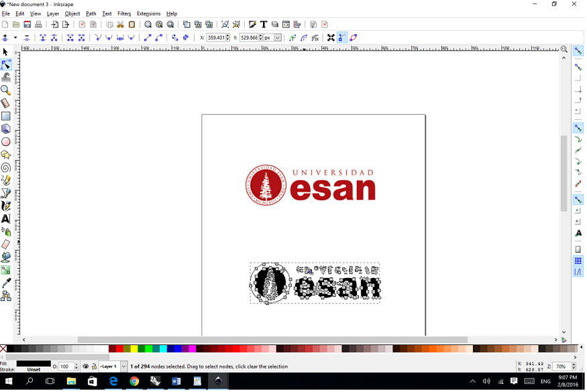Viewport: 587px width, 392px height.
Task: Select the Spray tool
Action: [x=5, y=232]
